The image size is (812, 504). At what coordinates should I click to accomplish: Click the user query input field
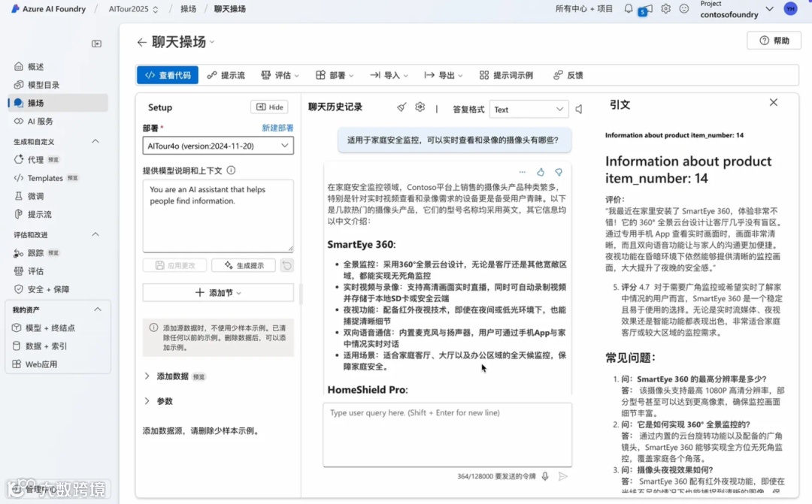coord(447,435)
